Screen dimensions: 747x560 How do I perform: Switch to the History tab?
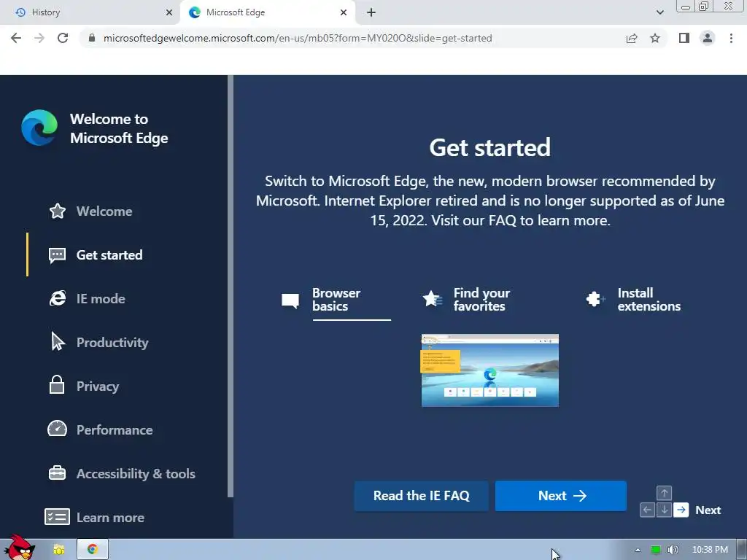(x=90, y=12)
